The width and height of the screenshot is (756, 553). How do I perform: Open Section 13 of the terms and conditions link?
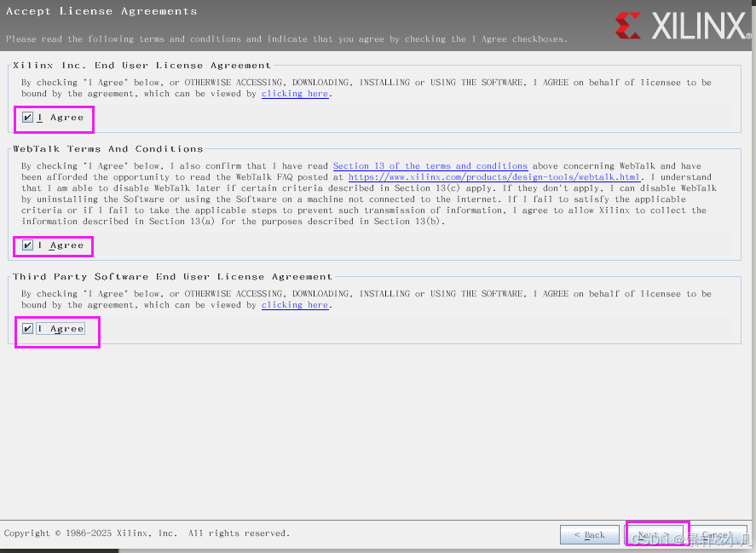tap(430, 166)
